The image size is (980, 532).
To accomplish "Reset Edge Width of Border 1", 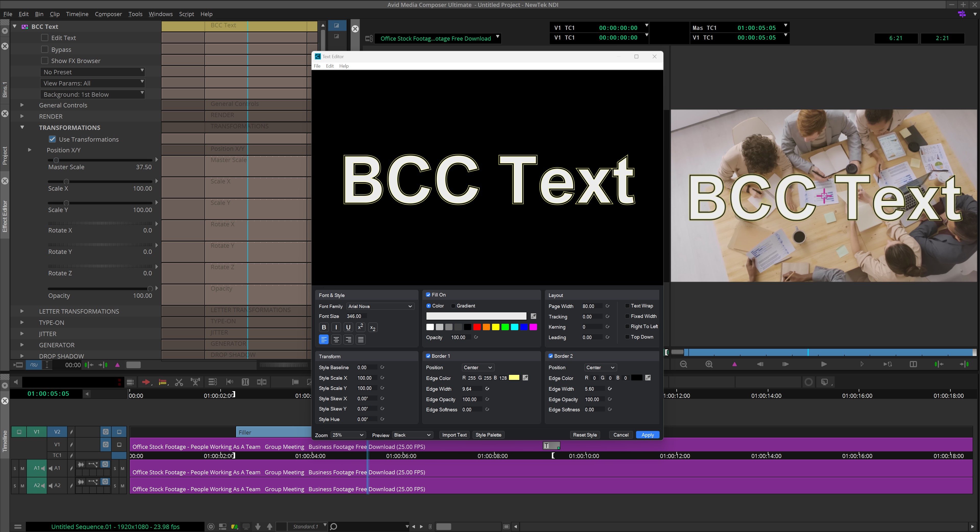I will [x=487, y=389].
